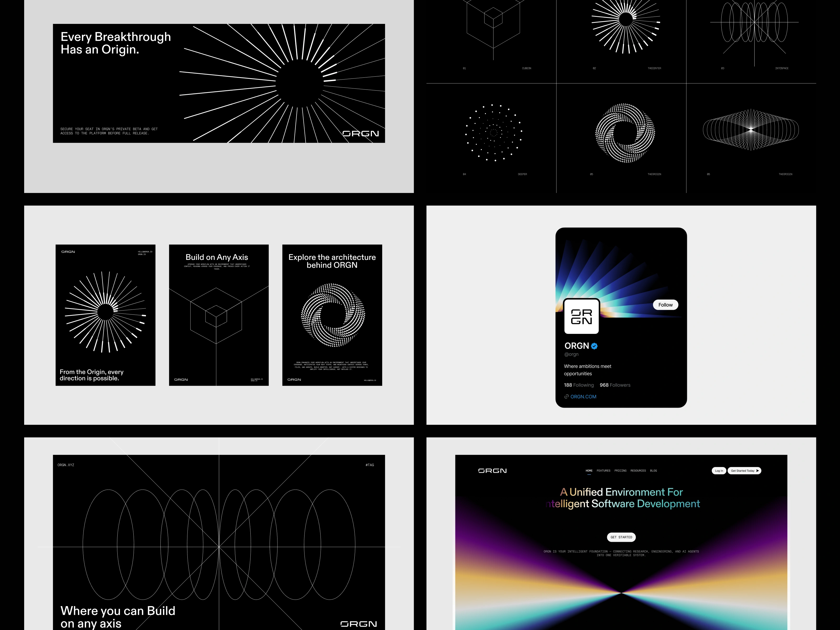
Task: Open the BLOG nav link
Action: coord(653,470)
